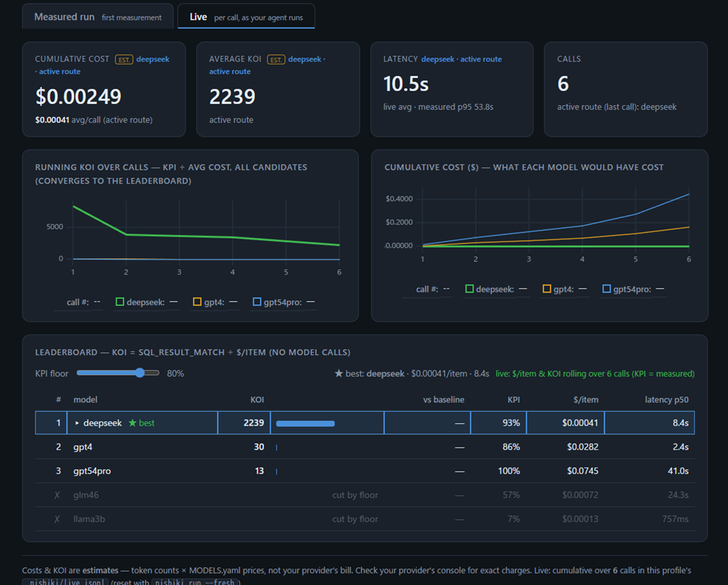The width and height of the screenshot is (728, 585).
Task: Click the KOI bar in deepseek row
Action: coord(305,423)
